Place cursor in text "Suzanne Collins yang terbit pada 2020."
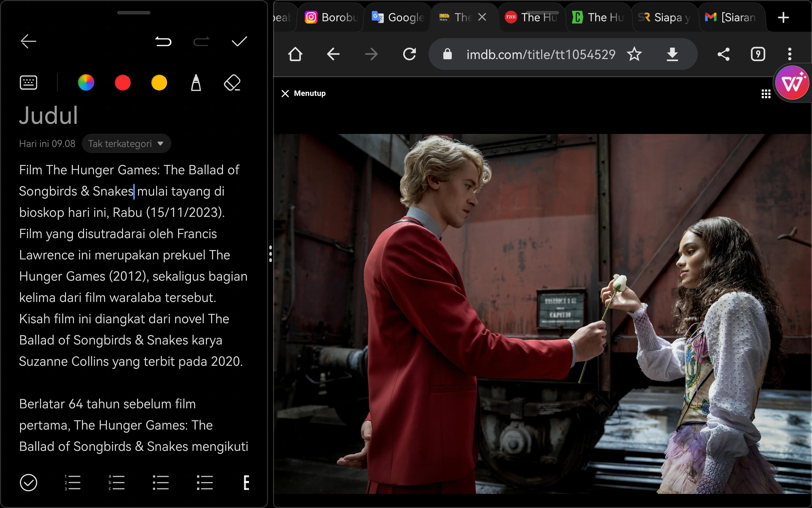 131,362
